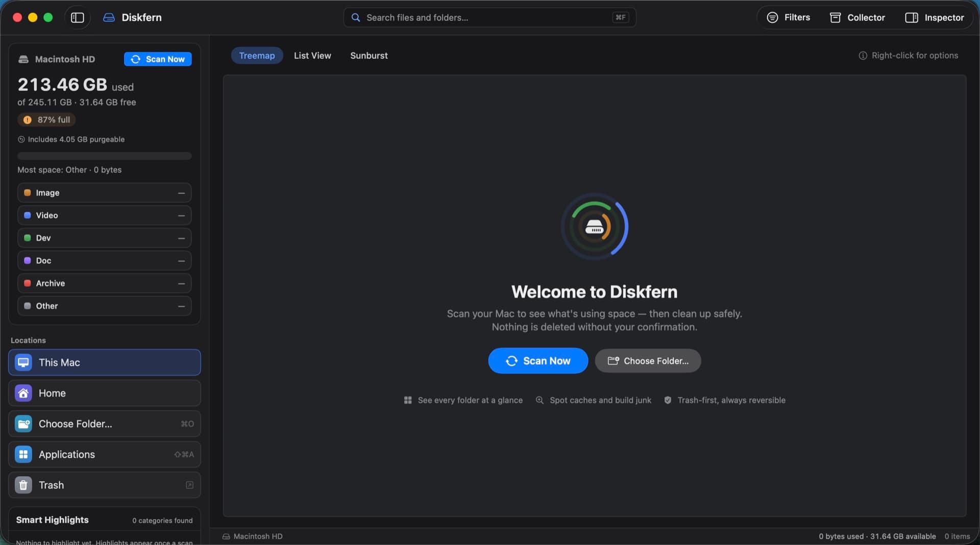Click the gray Choose Folder... button
Screen dimensions: 980x545
[648, 361]
